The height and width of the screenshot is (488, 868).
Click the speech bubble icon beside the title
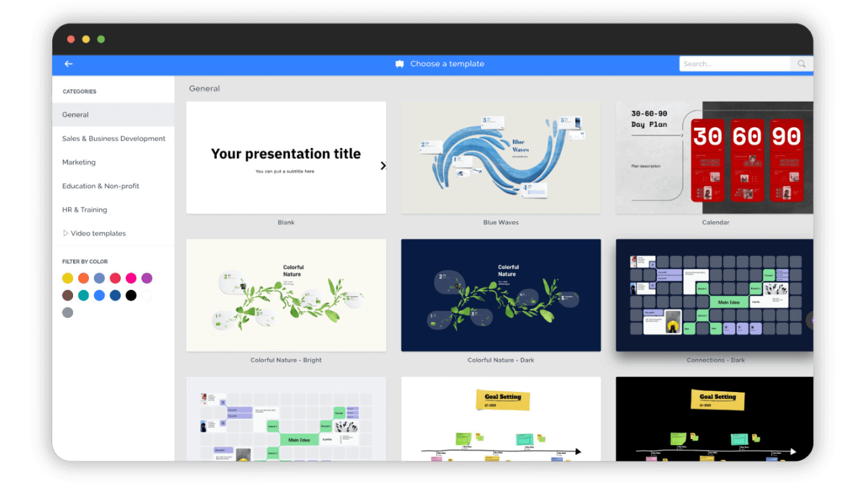[399, 64]
